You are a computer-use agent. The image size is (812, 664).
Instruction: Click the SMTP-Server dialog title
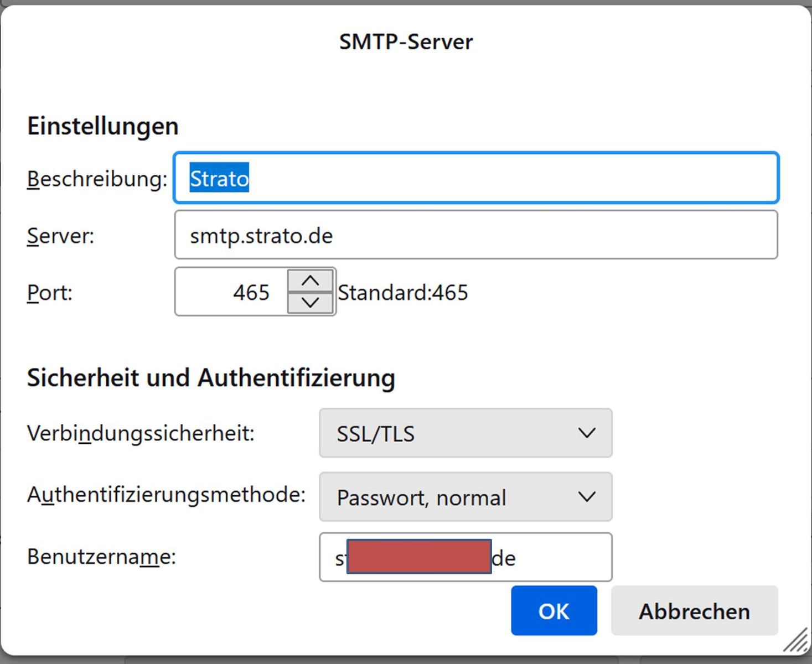tap(406, 42)
